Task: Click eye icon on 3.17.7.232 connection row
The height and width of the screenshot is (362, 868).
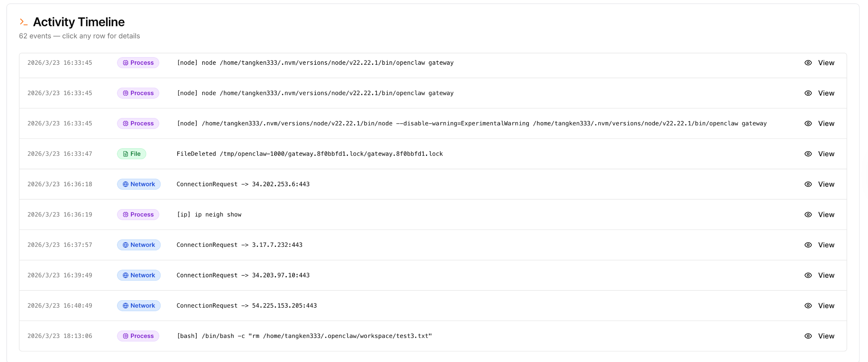Action: pos(808,245)
